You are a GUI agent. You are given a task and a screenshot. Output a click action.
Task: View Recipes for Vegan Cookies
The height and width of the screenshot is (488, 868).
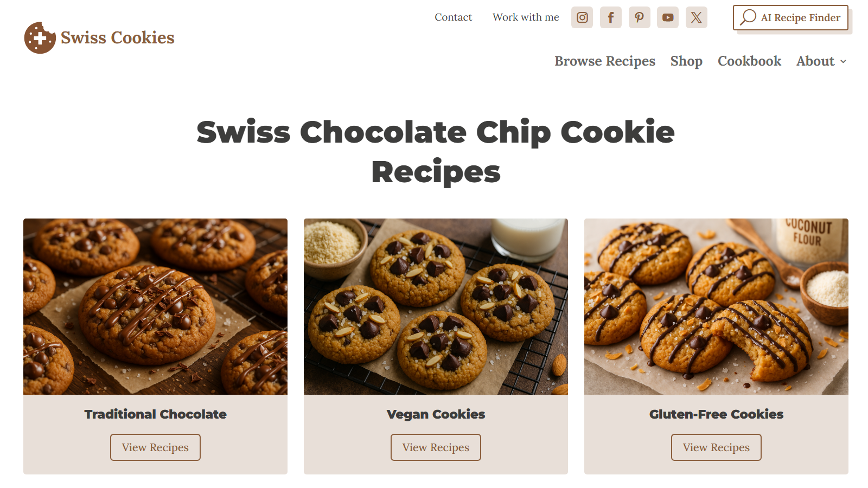point(436,447)
